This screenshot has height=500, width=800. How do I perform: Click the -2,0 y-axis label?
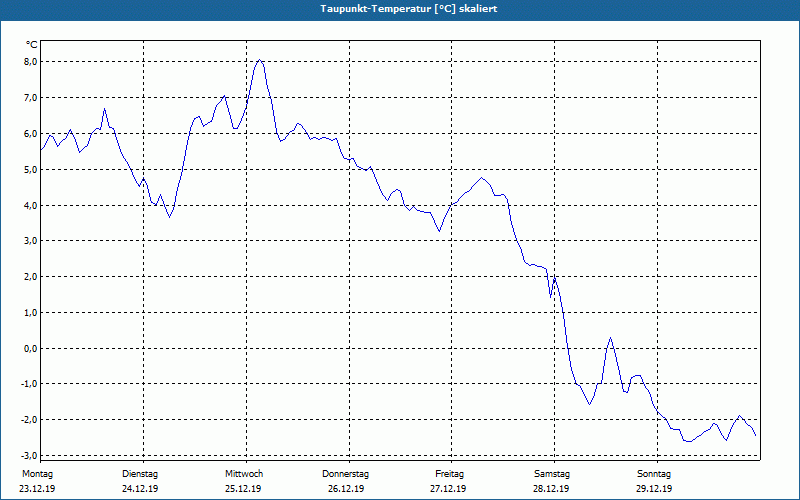(x=30, y=419)
